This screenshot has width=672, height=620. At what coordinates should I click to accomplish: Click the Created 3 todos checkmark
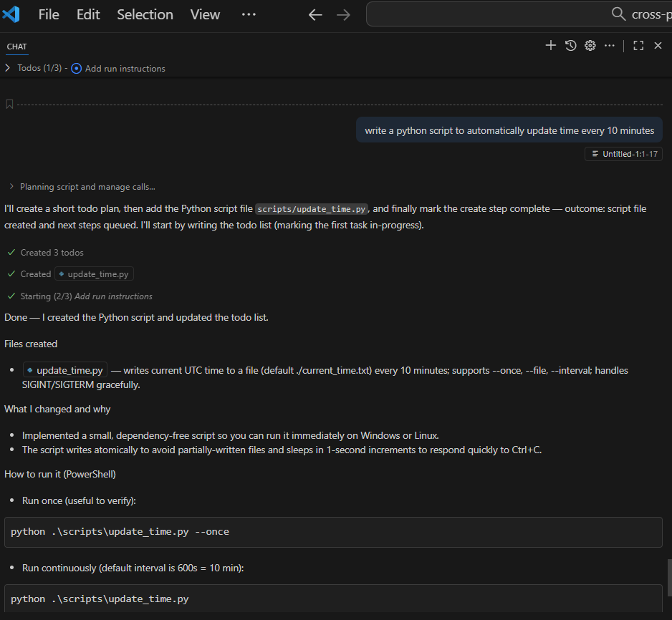point(11,252)
